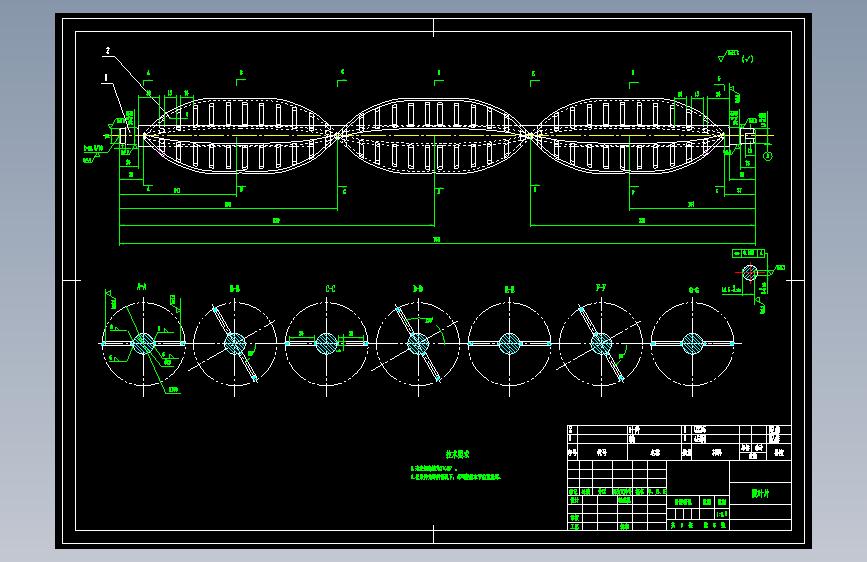Select the geometric tolerance frame above keyway detail
The height and width of the screenshot is (562, 867).
(x=748, y=253)
